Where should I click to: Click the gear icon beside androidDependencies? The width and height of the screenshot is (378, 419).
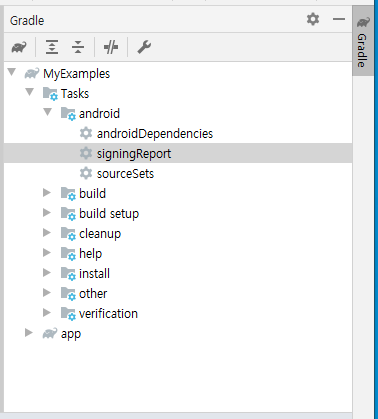click(x=86, y=133)
